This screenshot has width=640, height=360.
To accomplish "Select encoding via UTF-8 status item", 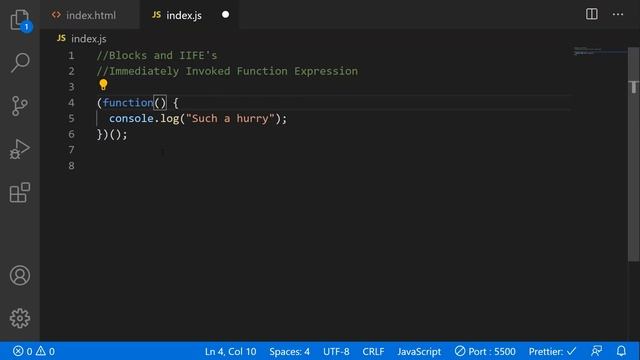I will pyautogui.click(x=336, y=351).
